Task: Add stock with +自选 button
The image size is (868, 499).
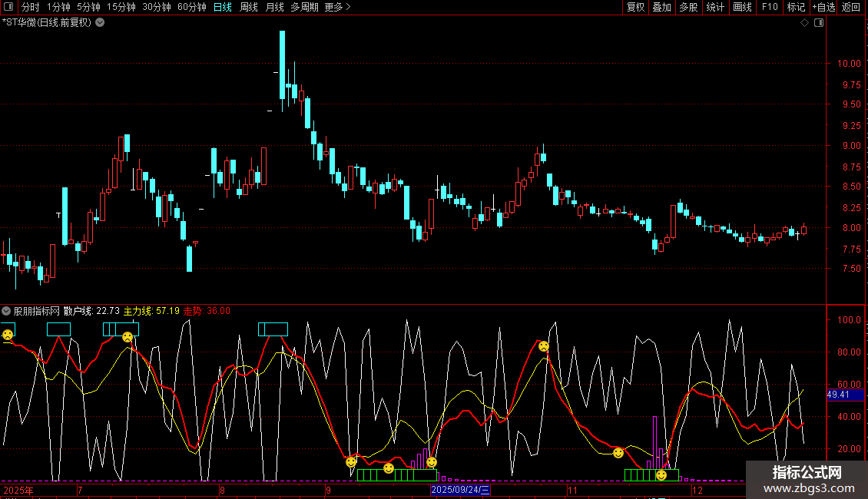Action: 823,7
